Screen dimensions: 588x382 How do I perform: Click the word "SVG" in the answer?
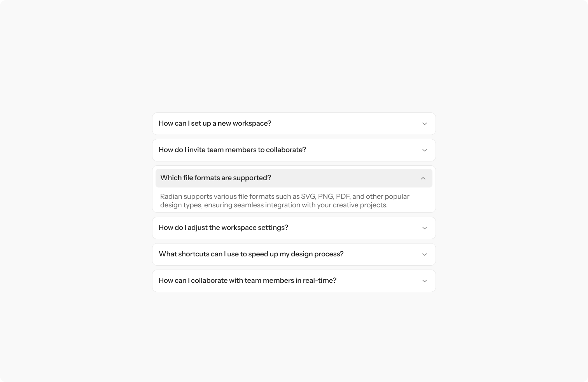(x=308, y=196)
